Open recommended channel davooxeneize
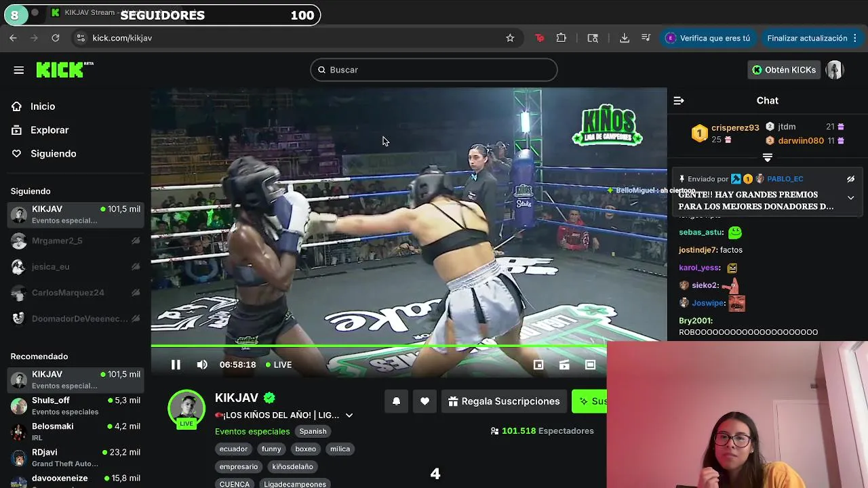Viewport: 868px width, 488px height. [x=75, y=479]
